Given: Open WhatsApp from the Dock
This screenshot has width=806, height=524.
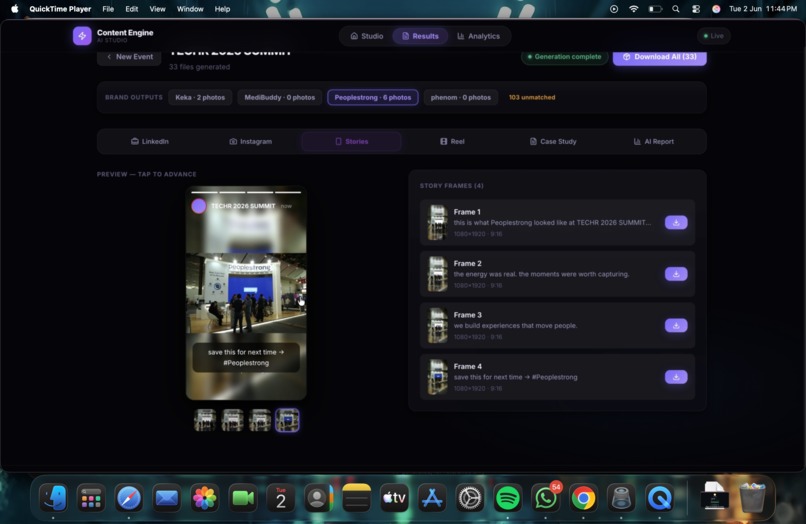Looking at the screenshot, I should 546,498.
